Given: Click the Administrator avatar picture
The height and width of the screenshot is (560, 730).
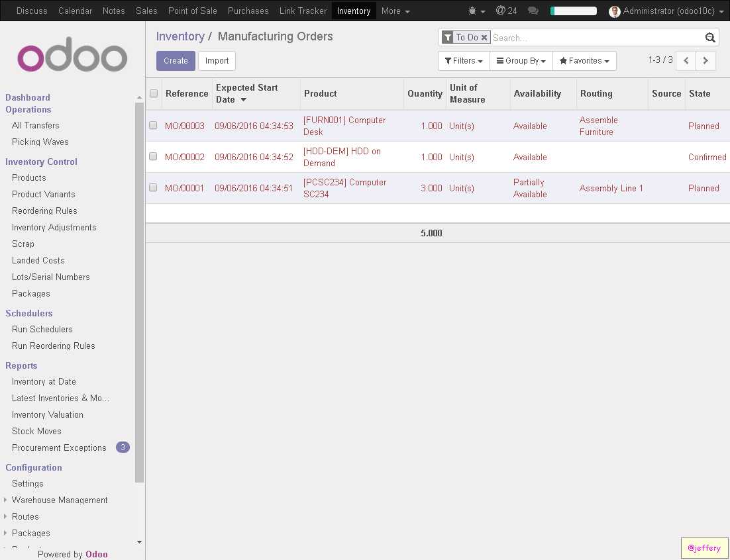Looking at the screenshot, I should (615, 11).
